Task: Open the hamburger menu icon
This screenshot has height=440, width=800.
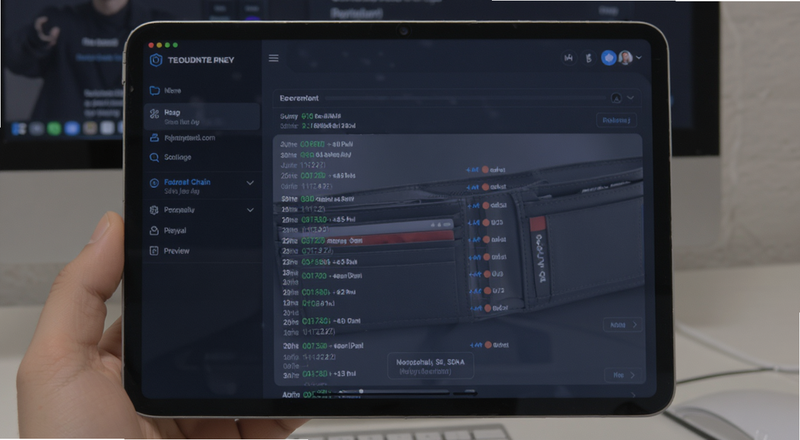Action: pyautogui.click(x=273, y=58)
